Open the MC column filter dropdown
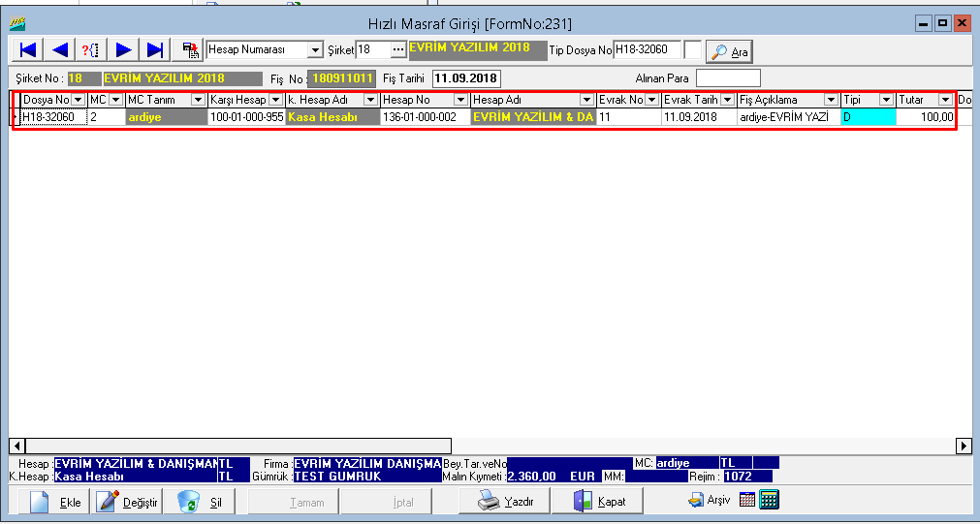980x524 pixels. pos(115,100)
